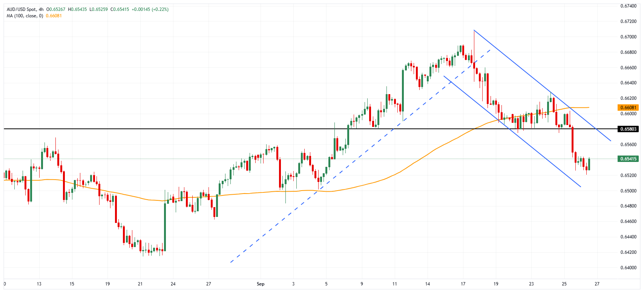The image size is (644, 293).
Task: Click the latest green candle at chart's right edge
Action: (589, 164)
